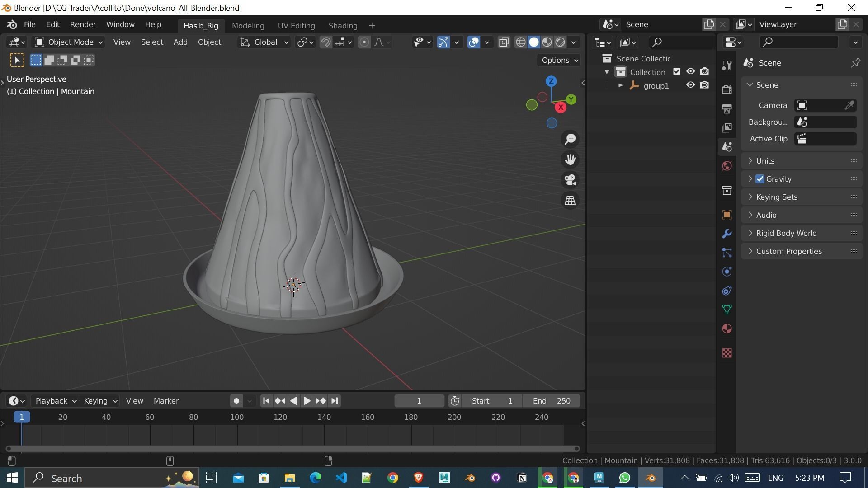Expand the Units panel

[802, 161]
